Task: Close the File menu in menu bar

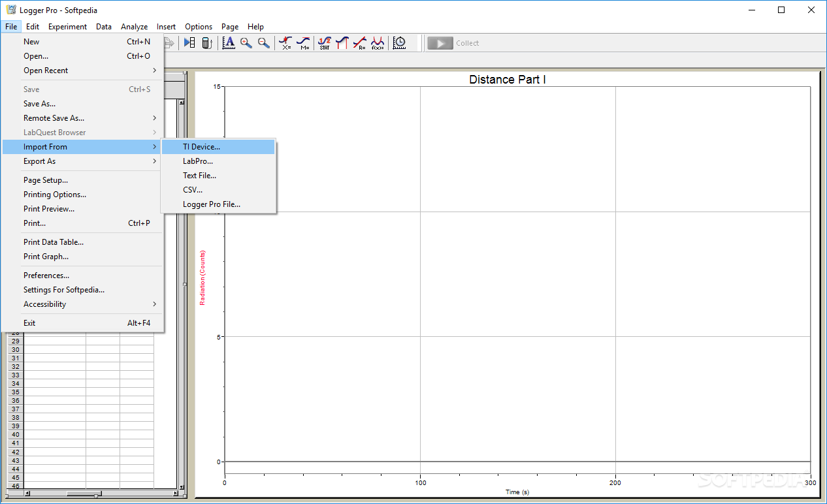Action: [x=11, y=27]
